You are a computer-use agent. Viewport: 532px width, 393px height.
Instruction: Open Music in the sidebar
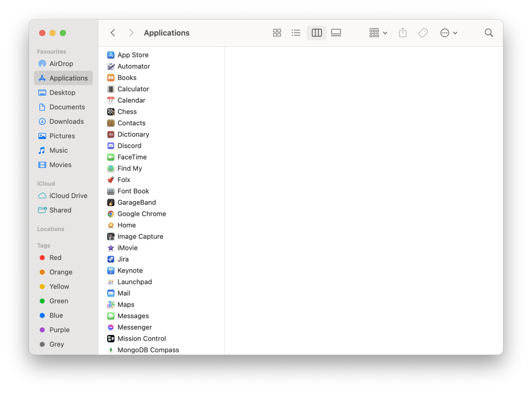(x=63, y=150)
